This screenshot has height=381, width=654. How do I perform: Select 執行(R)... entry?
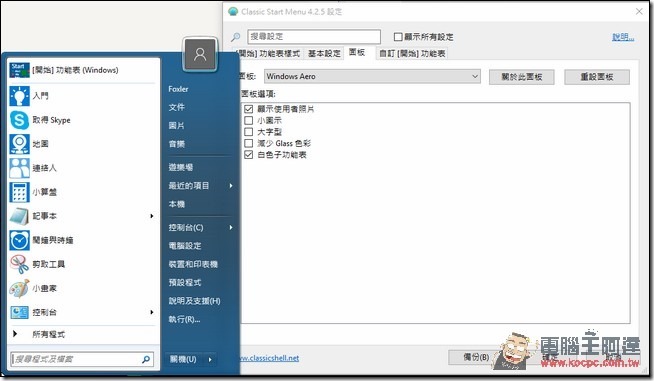[184, 319]
